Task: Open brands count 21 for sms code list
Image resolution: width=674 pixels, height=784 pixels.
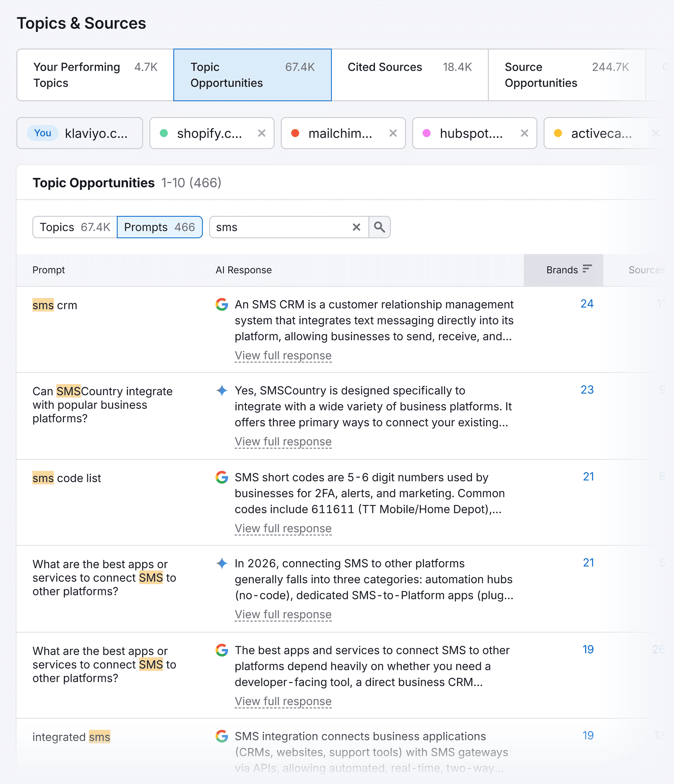Action: 588,476
